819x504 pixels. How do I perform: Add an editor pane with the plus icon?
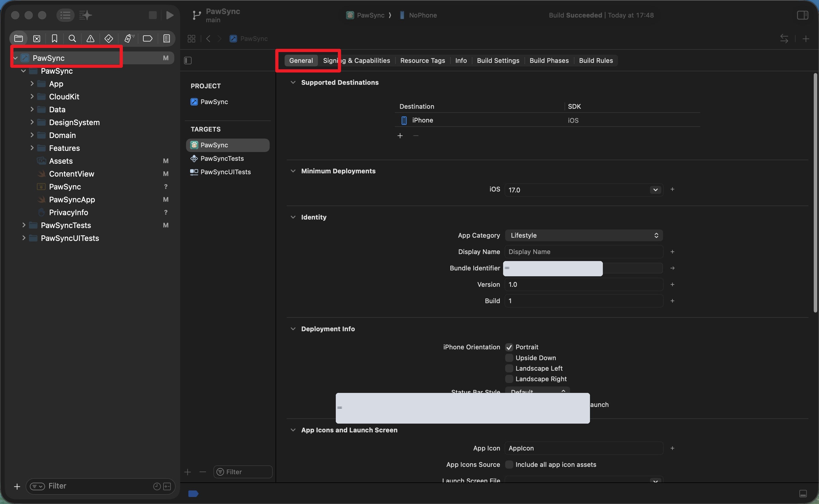pyautogui.click(x=806, y=39)
